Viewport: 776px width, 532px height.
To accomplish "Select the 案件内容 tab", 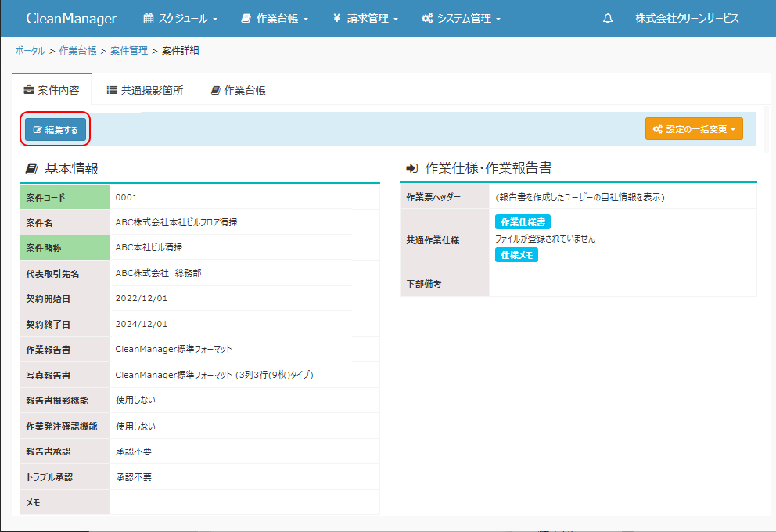I will [52, 90].
